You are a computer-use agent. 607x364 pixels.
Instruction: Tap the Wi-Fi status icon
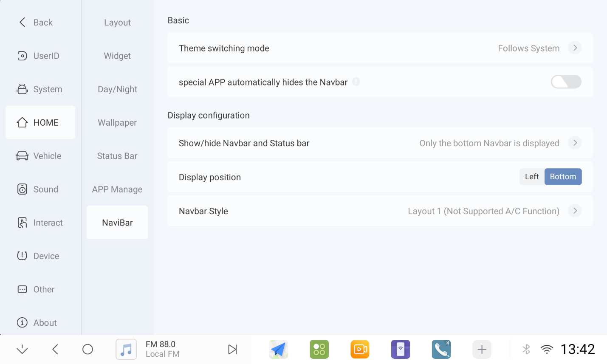(547, 350)
